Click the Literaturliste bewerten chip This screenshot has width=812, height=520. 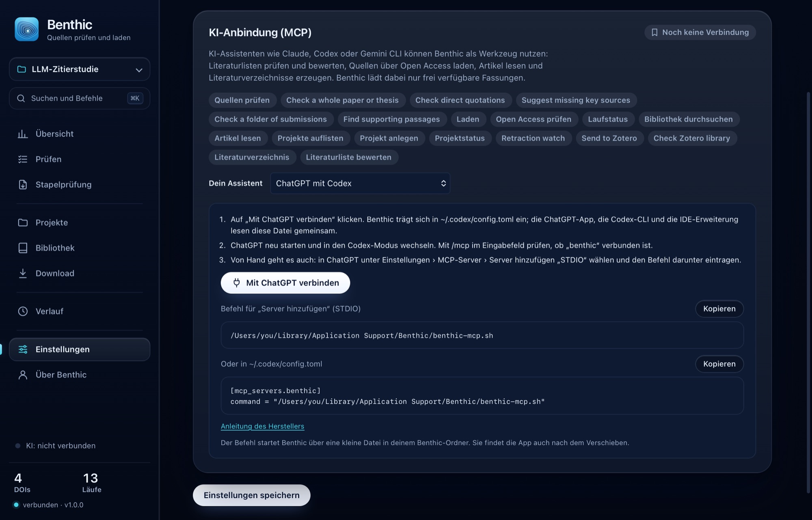coord(349,158)
